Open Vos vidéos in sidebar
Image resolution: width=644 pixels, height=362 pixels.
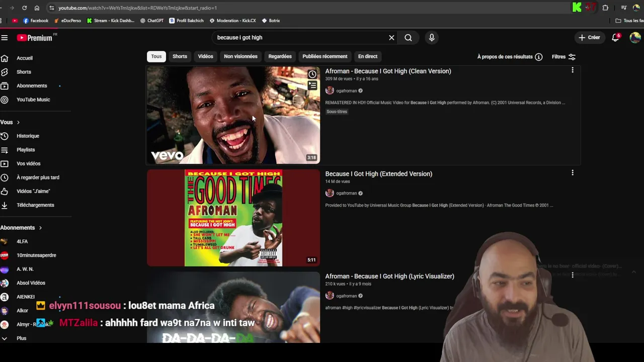click(28, 163)
